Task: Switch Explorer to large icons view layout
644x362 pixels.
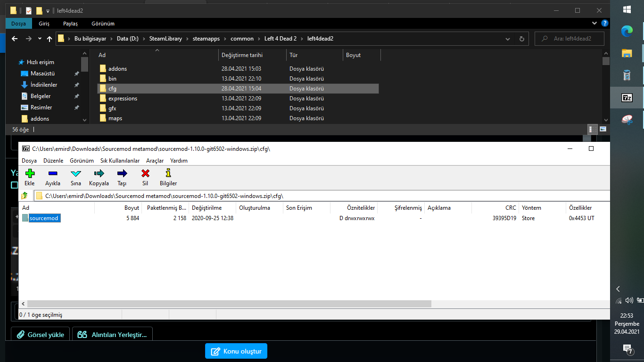Action: (603, 129)
